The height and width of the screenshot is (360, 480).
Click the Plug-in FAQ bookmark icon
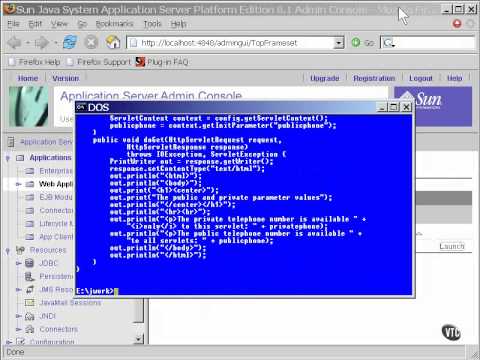point(140,62)
